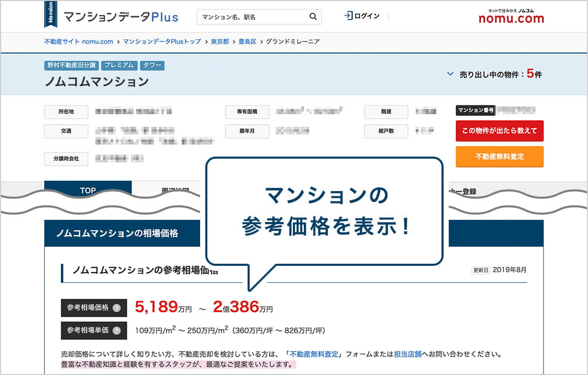
Task: Open 不動産無料査定 inline form link
Action: pyautogui.click(x=314, y=354)
